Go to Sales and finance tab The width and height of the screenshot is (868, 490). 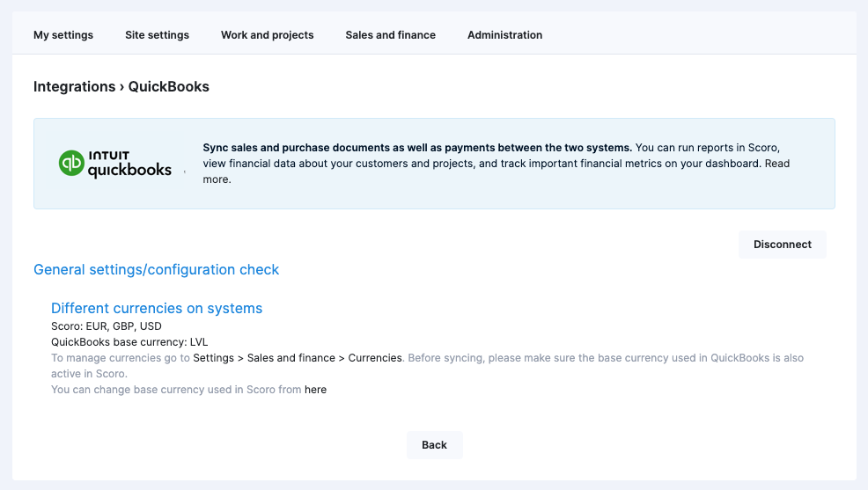tap(390, 35)
